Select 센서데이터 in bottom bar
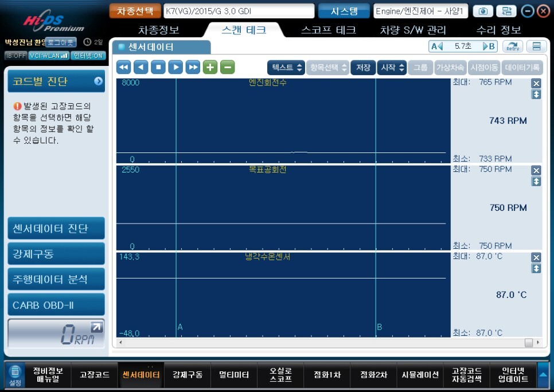Viewport: 554px width, 392px height. 141,375
